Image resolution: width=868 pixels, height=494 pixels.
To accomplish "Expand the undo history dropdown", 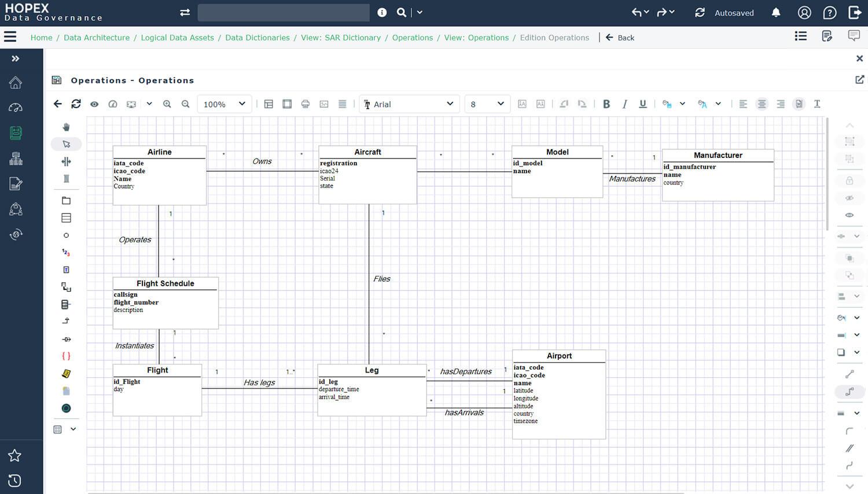I will point(646,12).
